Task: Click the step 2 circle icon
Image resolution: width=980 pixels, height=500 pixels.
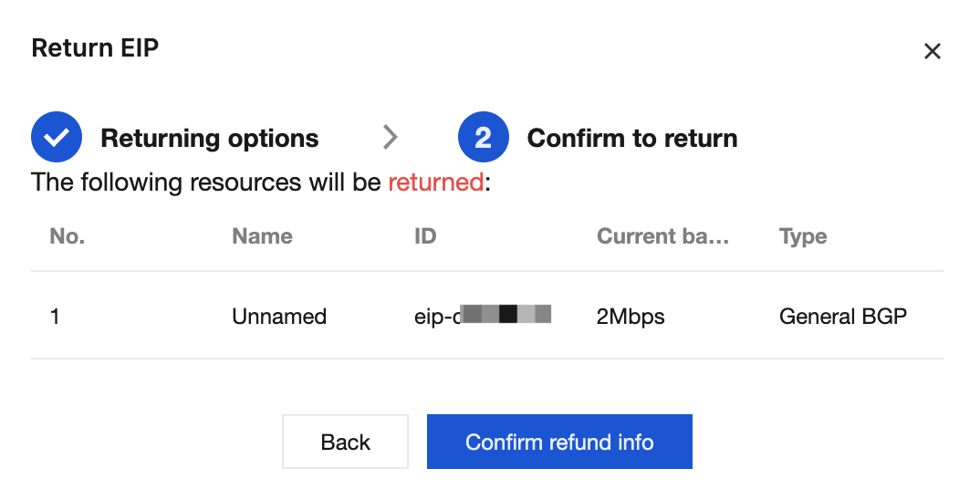Action: [483, 137]
